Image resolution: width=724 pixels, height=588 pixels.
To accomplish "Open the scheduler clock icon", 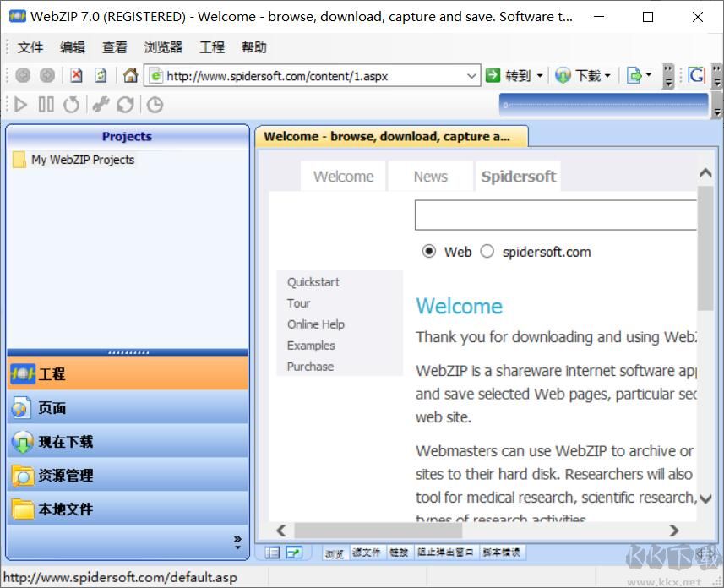I will [x=155, y=105].
